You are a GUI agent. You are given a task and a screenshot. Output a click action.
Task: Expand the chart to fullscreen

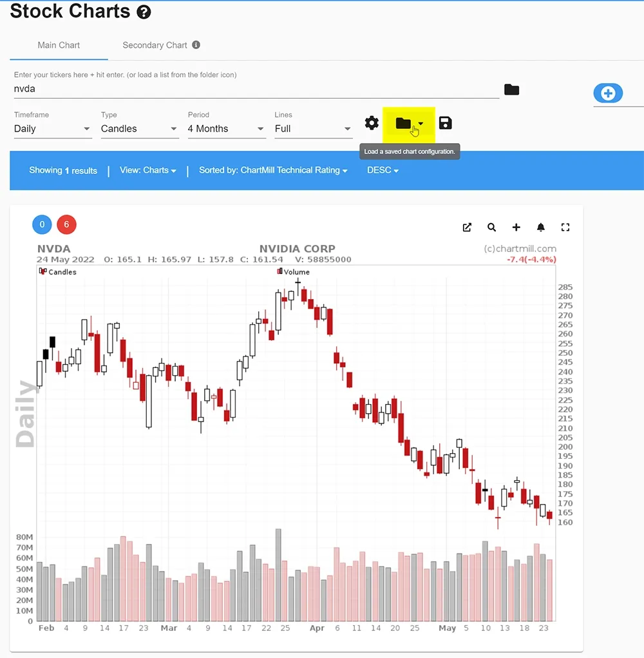(565, 227)
